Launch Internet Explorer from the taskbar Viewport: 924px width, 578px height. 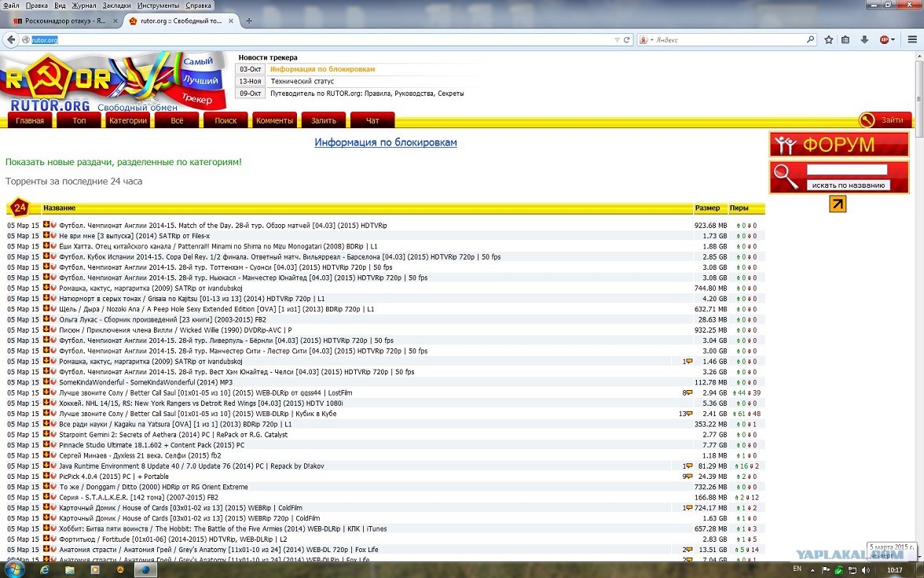point(44,569)
